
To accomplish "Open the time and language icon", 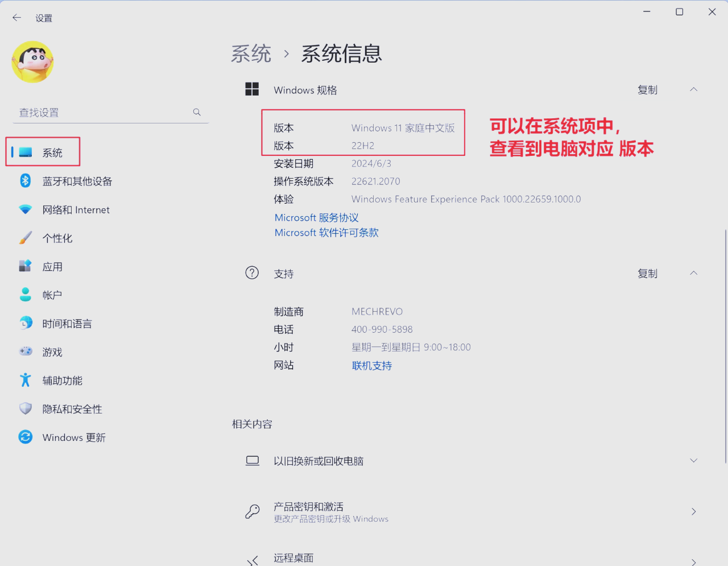I will (26, 323).
